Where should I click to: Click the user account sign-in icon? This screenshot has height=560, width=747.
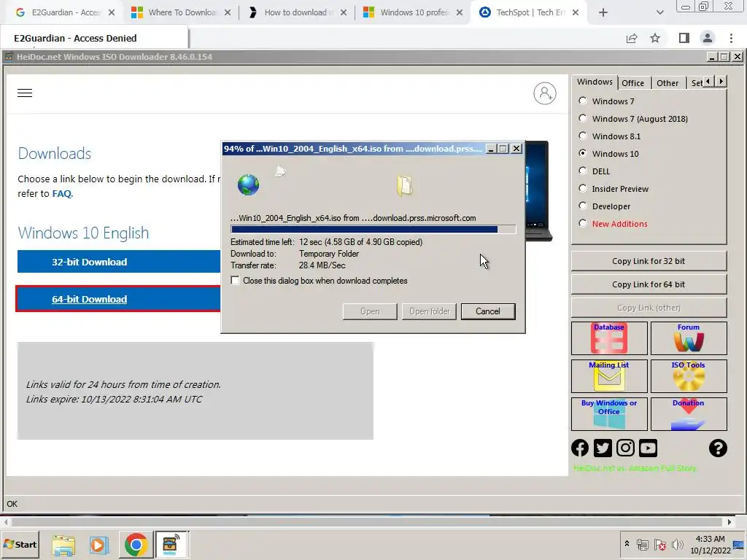point(544,93)
